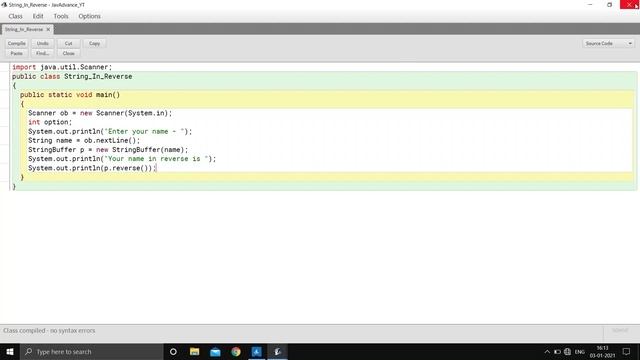Image resolution: width=640 pixels, height=360 pixels.
Task: Switch to BlueJ icon on taskbar
Action: 278,351
